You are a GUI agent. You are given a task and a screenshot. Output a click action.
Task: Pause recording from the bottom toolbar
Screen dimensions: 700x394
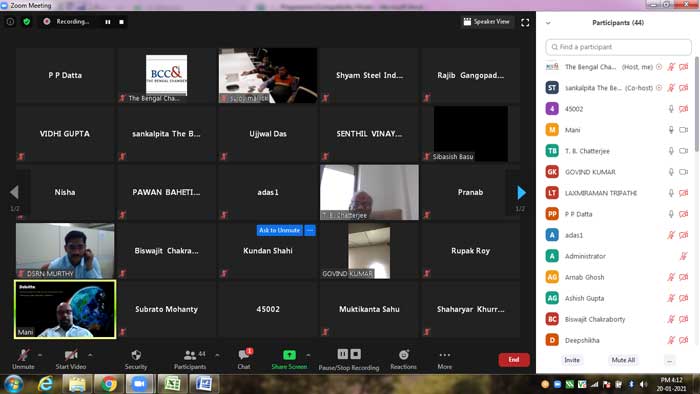342,354
